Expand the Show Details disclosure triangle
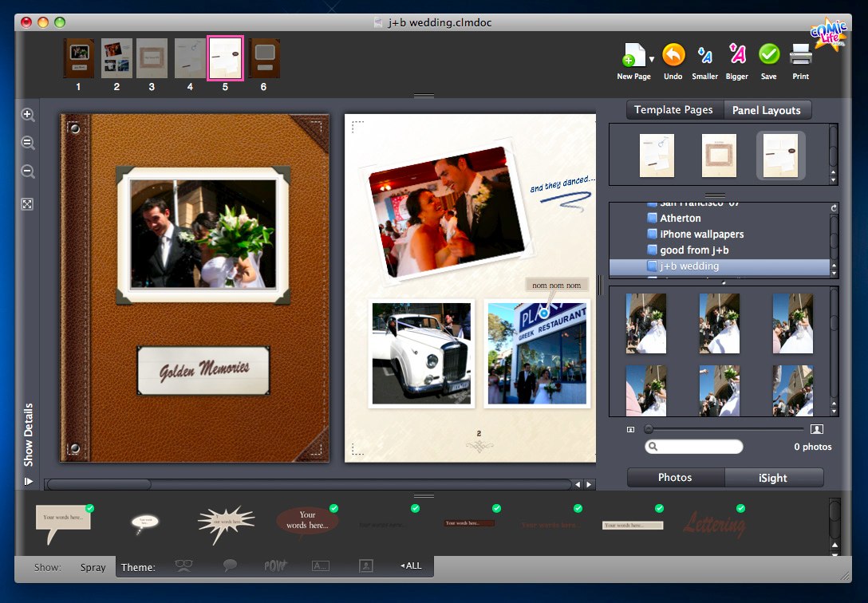868x603 pixels. (29, 481)
